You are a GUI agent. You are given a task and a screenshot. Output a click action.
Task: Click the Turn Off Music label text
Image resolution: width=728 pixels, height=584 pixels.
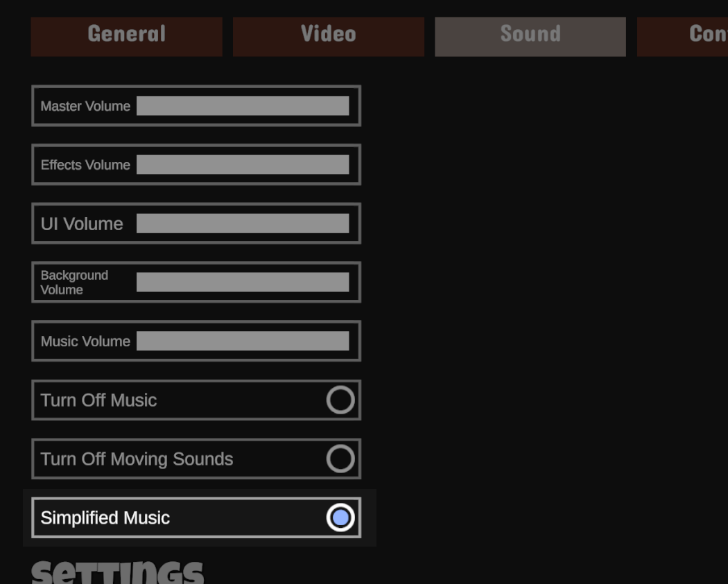point(98,400)
